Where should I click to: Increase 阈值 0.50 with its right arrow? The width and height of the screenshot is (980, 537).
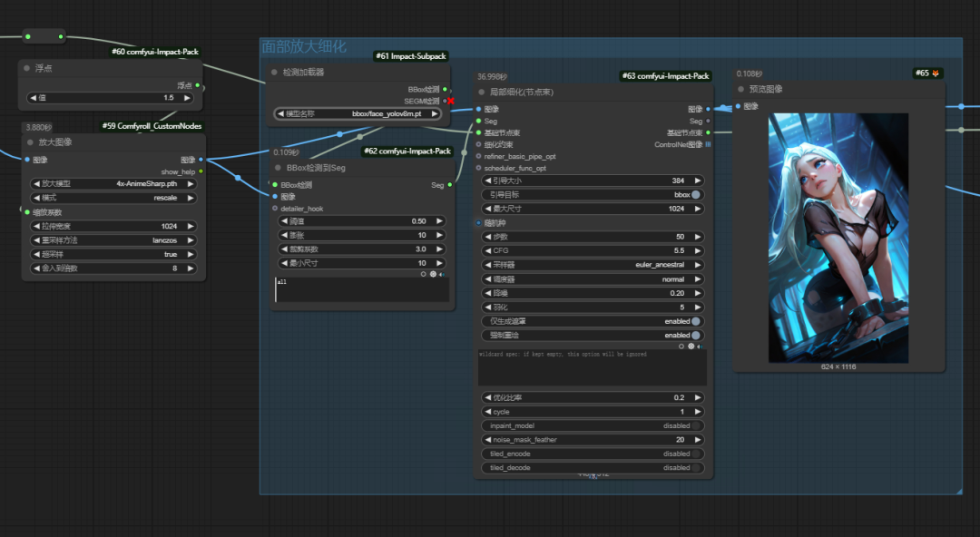tap(439, 221)
